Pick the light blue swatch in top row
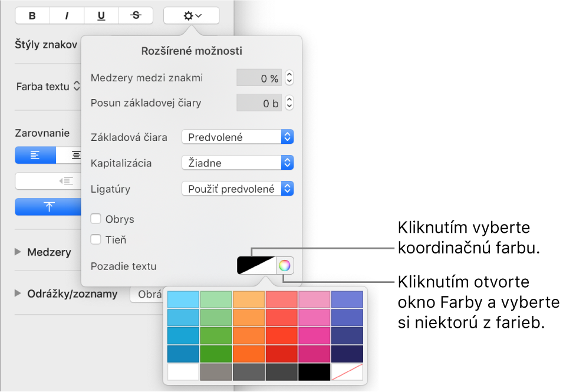This screenshot has height=392, width=563. [x=183, y=299]
